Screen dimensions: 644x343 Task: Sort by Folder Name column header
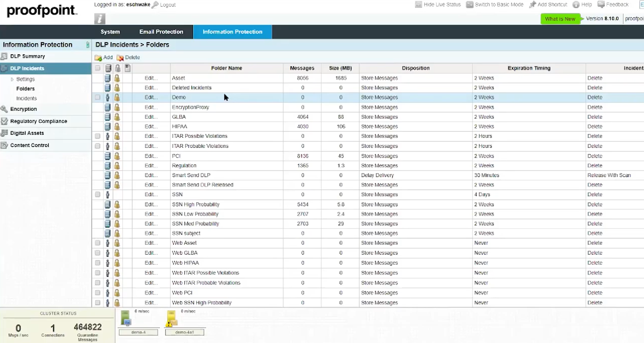click(x=227, y=68)
